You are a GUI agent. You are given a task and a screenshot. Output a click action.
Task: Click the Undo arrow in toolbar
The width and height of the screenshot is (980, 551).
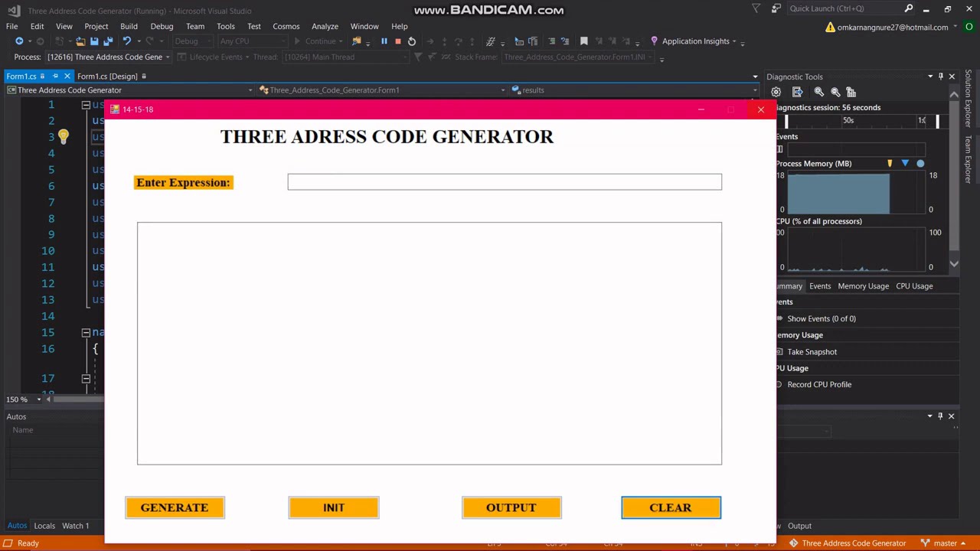(x=126, y=41)
